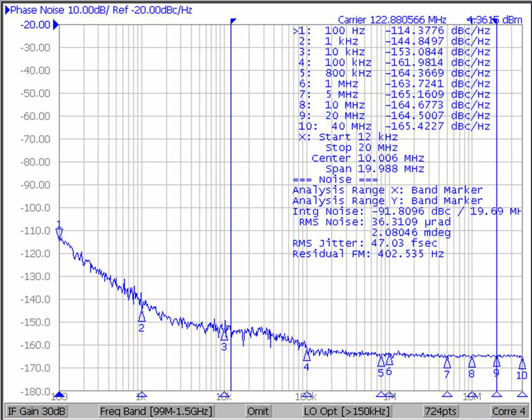
Task: Click the Phase Noise trace title
Action: tap(99, 10)
